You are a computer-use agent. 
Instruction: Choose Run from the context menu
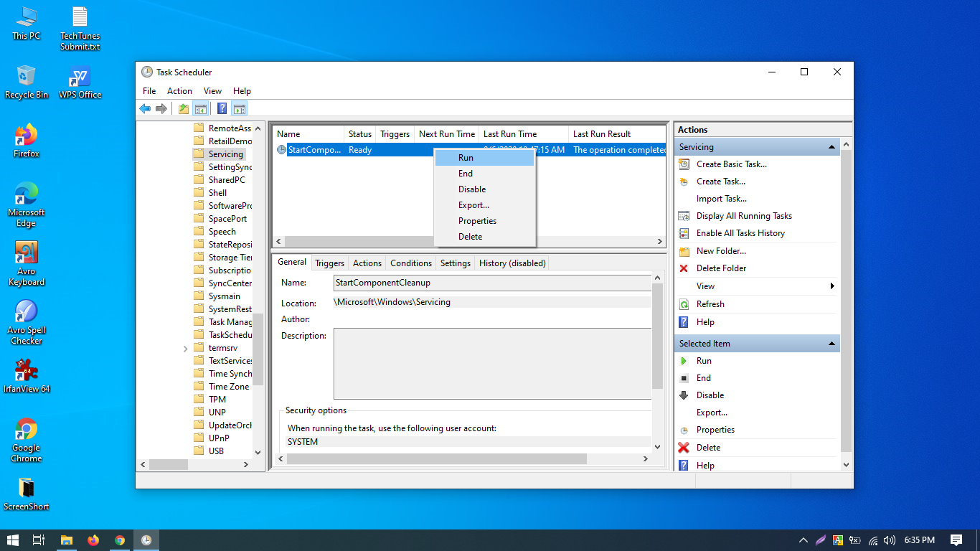click(466, 158)
